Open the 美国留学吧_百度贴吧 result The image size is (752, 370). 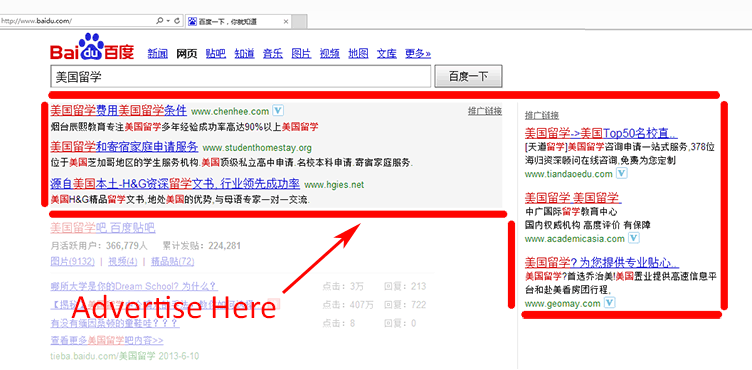[x=103, y=228]
